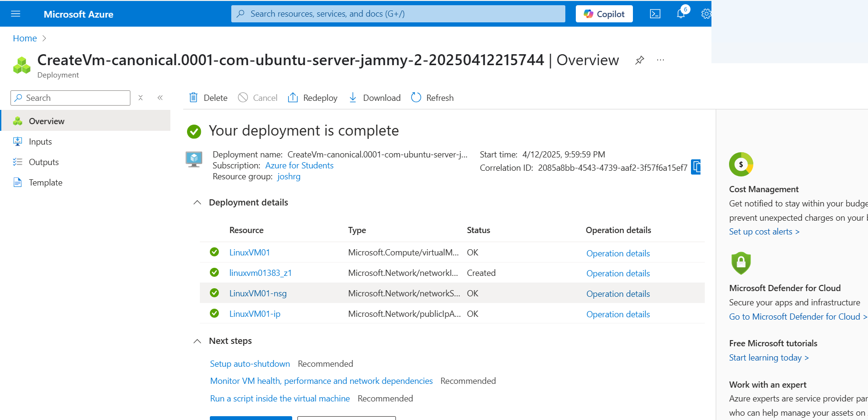Open LinuxVM01-ip resource link
868x420 pixels.
(x=255, y=314)
